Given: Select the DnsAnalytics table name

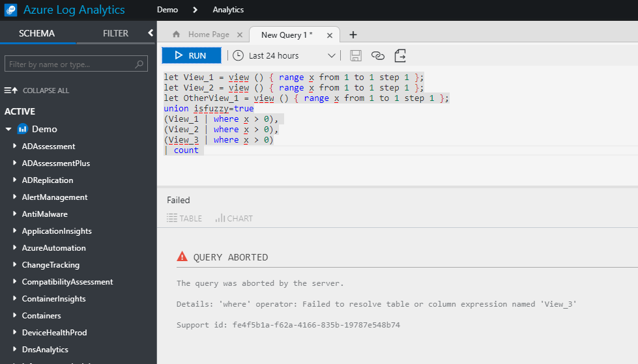Looking at the screenshot, I should [45, 350].
